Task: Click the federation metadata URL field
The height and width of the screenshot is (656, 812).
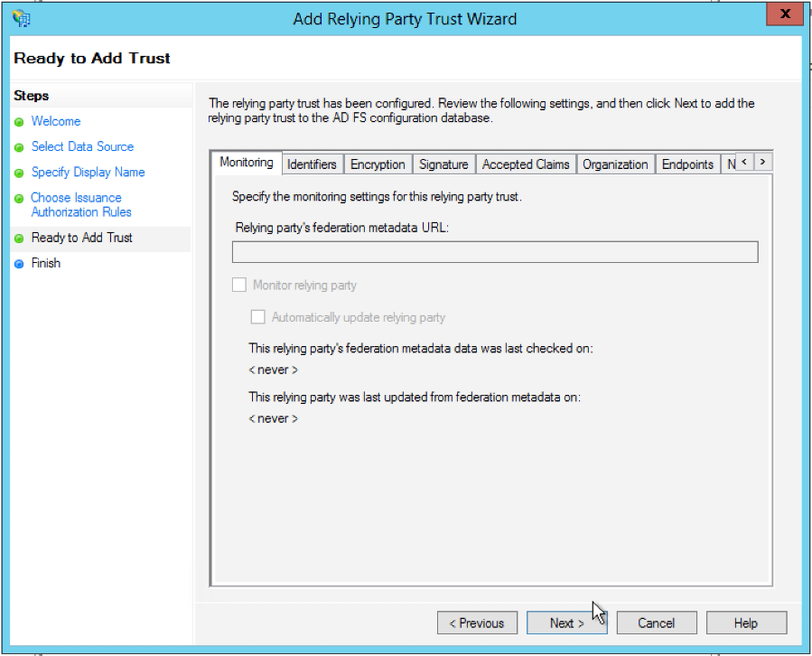Action: 494,252
